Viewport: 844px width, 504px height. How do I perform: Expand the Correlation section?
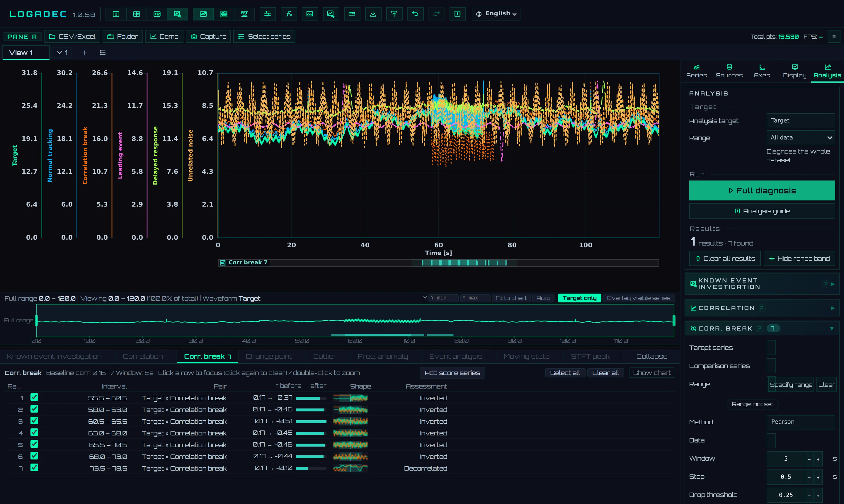[762, 308]
